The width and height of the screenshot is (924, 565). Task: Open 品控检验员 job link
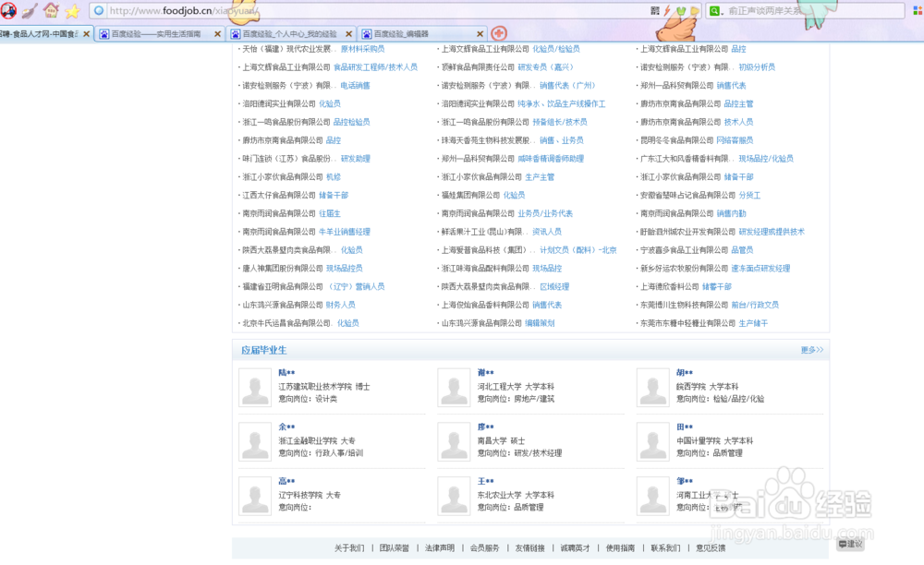point(352,122)
